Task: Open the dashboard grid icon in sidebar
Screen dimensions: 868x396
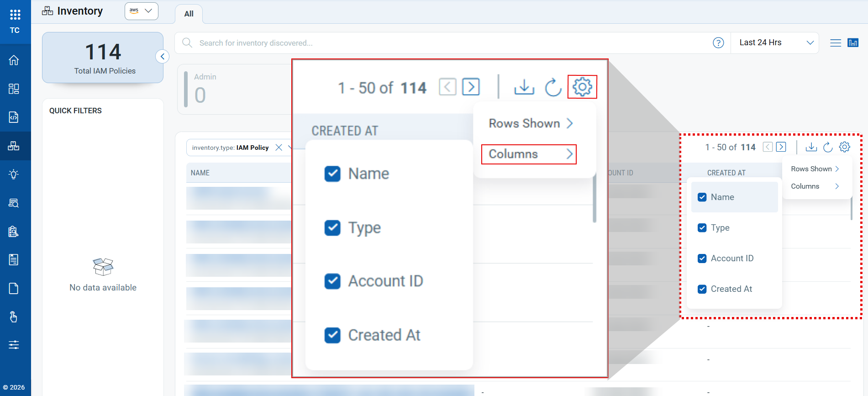Action: (14, 89)
